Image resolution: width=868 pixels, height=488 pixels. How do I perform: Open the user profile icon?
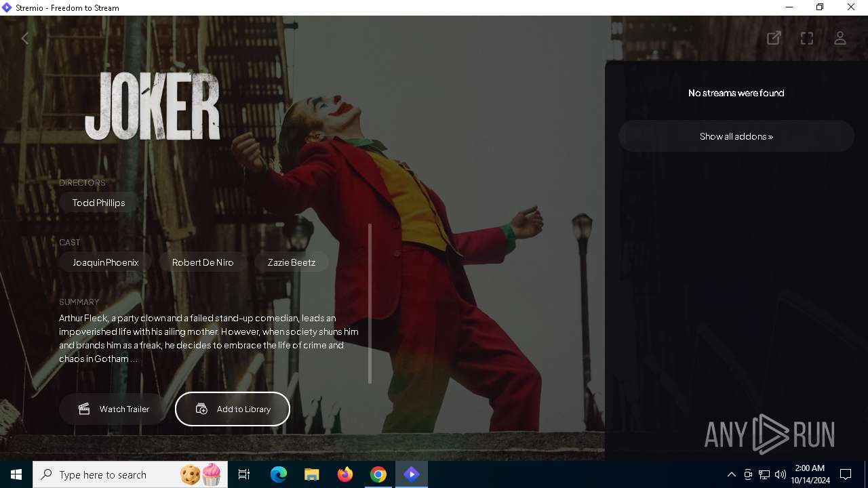click(x=840, y=38)
